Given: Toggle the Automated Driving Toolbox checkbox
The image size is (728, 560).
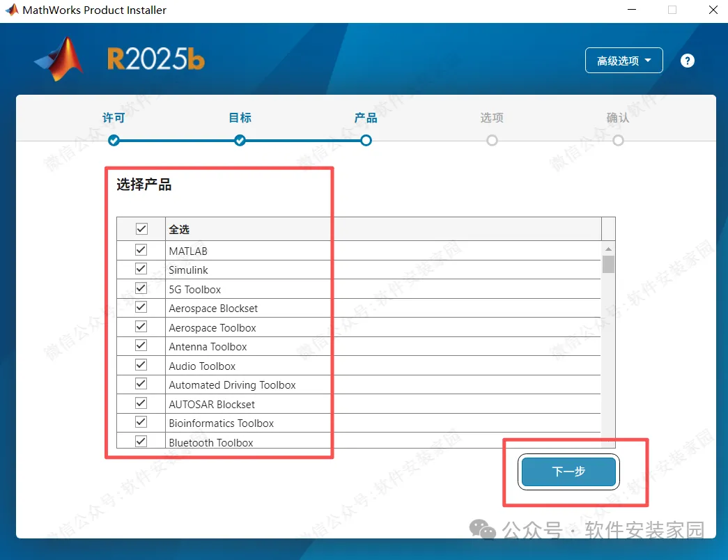Looking at the screenshot, I should click(141, 384).
